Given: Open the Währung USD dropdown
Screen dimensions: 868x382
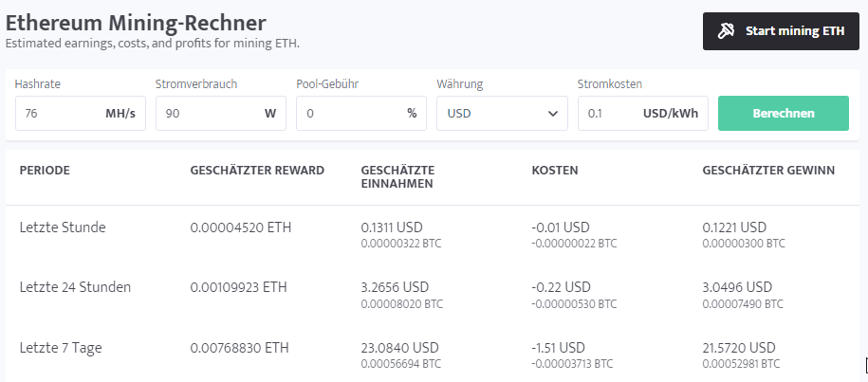Looking at the screenshot, I should (502, 114).
